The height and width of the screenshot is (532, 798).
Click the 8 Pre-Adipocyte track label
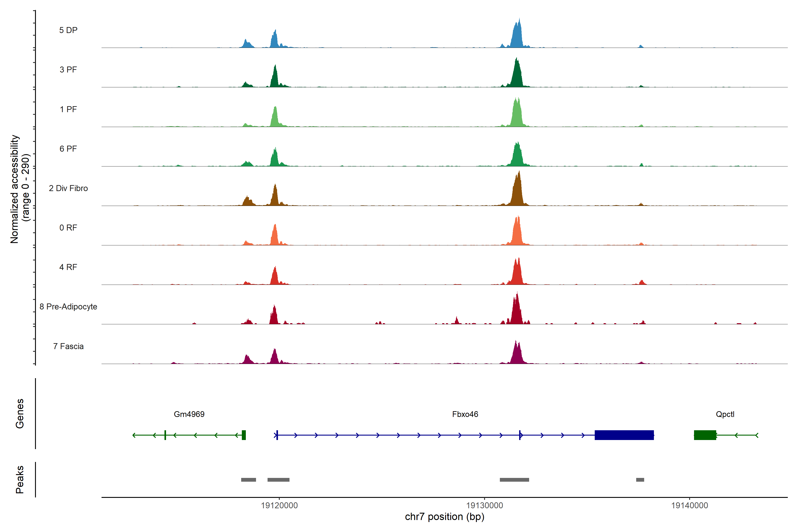click(68, 307)
